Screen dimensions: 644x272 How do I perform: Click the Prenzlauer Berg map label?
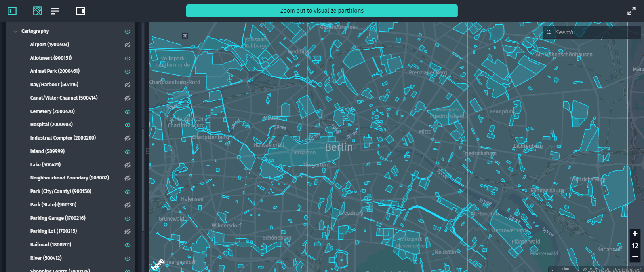click(x=428, y=72)
